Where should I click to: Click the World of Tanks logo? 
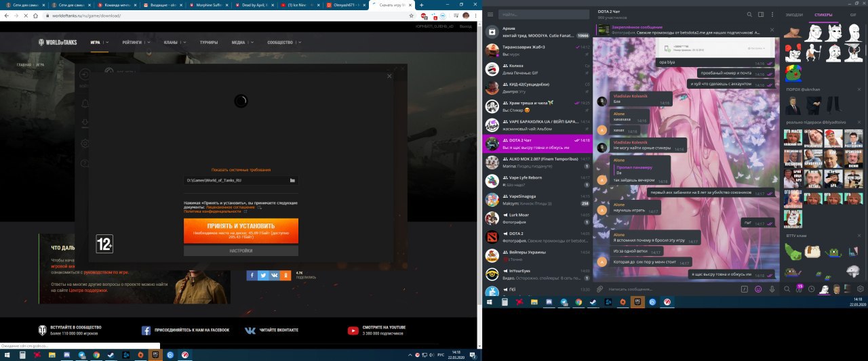pos(58,42)
